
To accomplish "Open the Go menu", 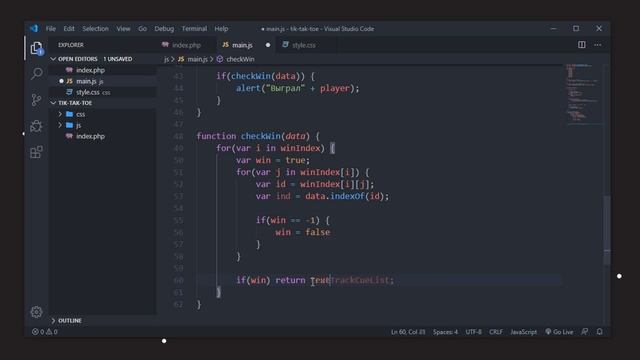I will click(142, 29).
